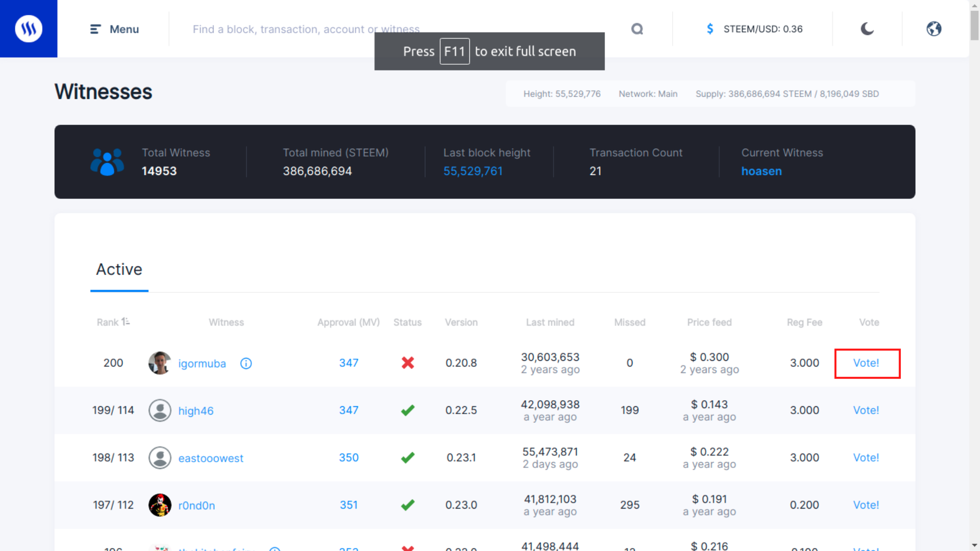Viewport: 980px width, 551px height.
Task: Click the info icon beside igormuba
Action: tap(246, 363)
